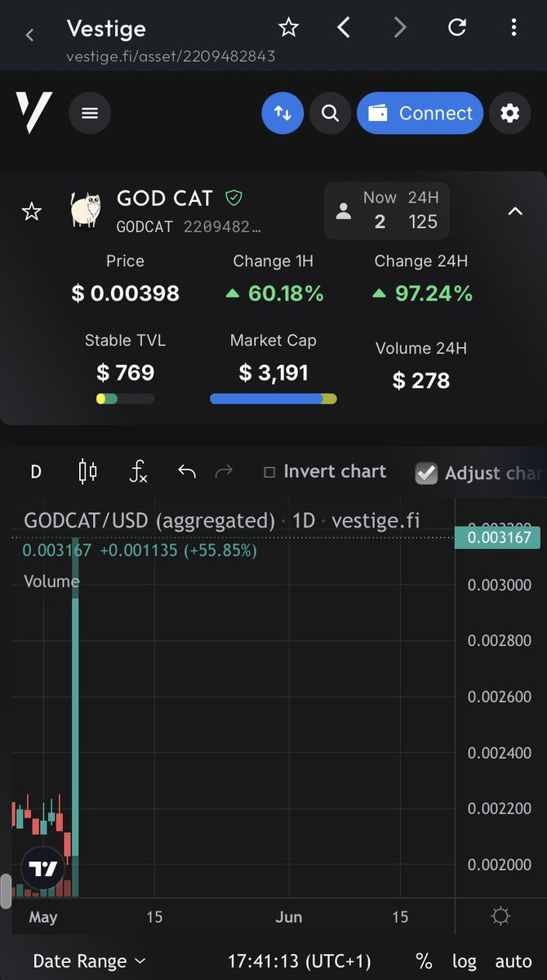Viewport: 547px width, 980px height.
Task: Open chart axis settings gear
Action: 500,916
